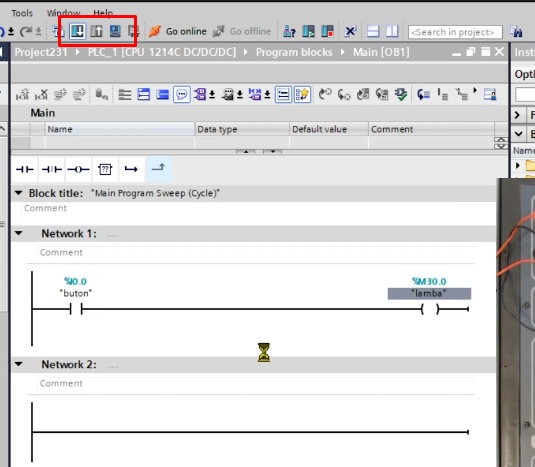Expand block interface with down arrow

273,151
